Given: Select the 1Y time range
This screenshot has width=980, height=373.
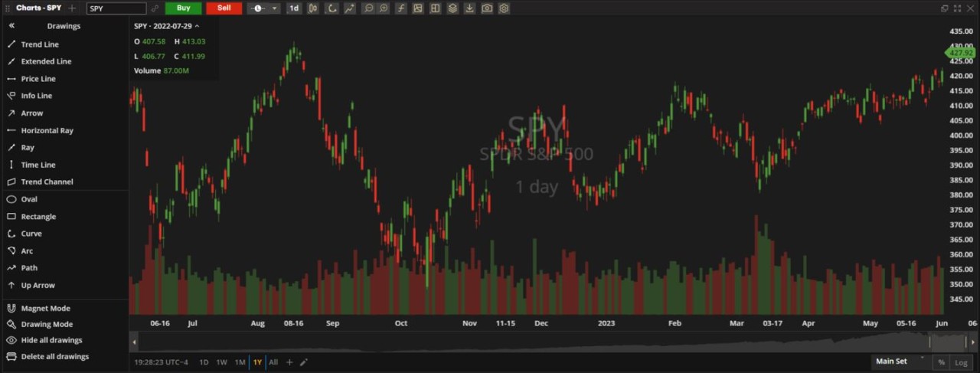Looking at the screenshot, I should (257, 362).
